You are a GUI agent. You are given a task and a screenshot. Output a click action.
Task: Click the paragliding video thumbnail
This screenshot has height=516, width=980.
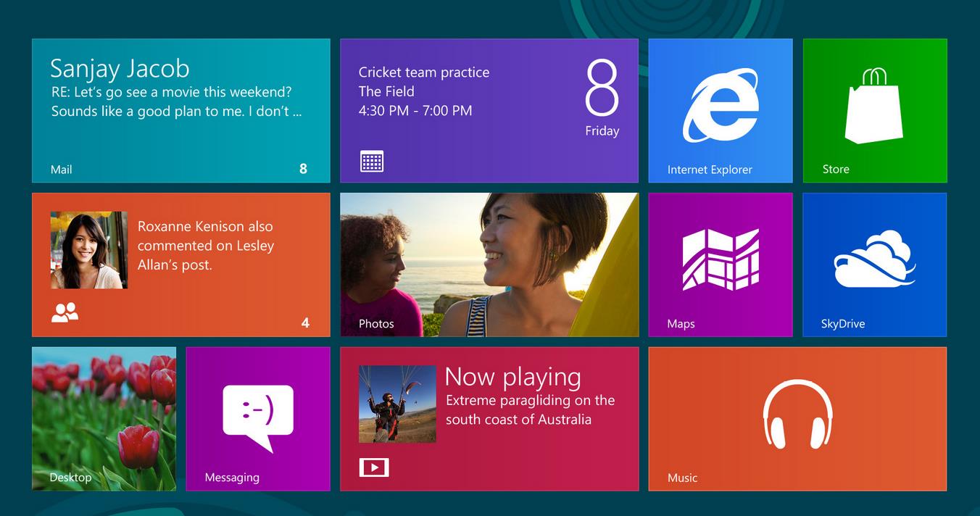click(397, 404)
